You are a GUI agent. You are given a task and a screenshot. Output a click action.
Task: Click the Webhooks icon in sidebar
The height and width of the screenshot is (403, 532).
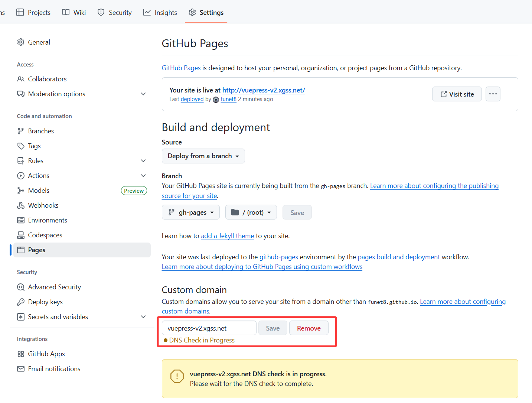pos(21,205)
